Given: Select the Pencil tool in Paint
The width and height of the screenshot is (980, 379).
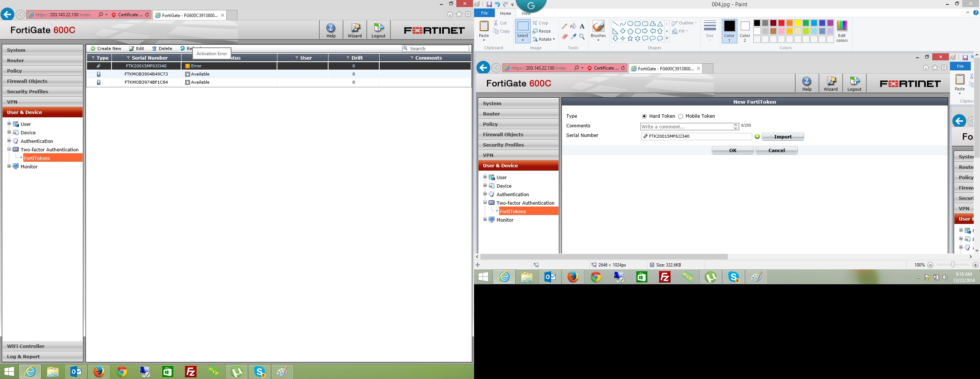Looking at the screenshot, I should pos(564,26).
